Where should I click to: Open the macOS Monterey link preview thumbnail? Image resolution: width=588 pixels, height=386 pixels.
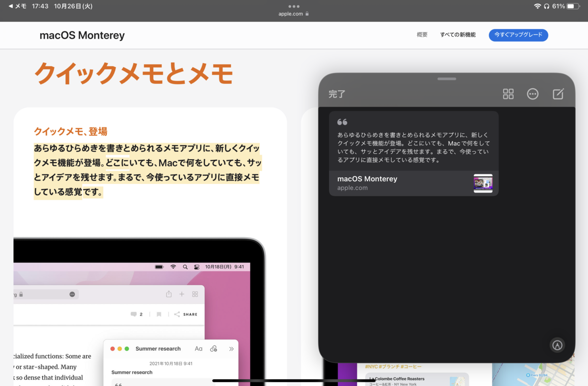click(483, 183)
